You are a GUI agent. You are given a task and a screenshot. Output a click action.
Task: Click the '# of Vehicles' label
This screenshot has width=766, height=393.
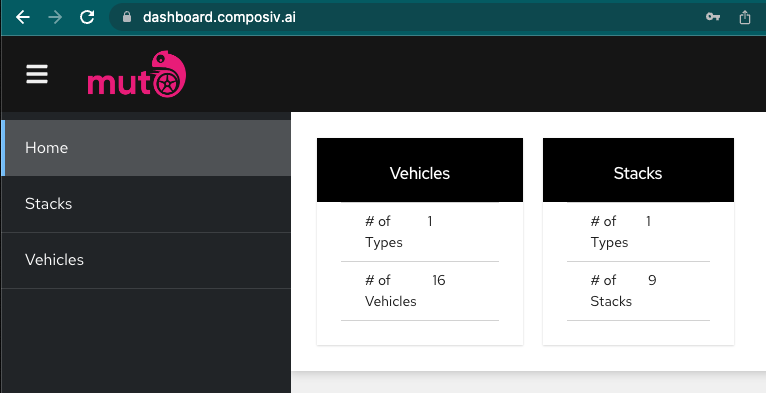pyautogui.click(x=391, y=290)
